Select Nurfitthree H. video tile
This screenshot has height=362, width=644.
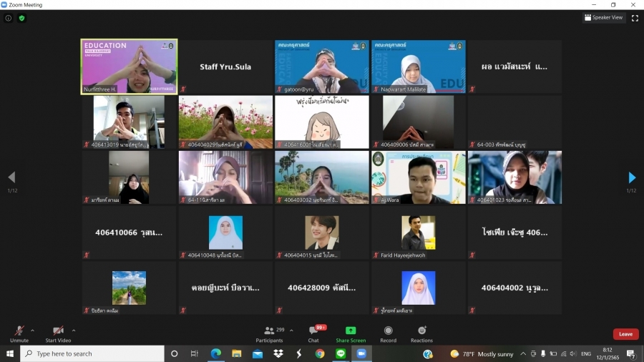pyautogui.click(x=129, y=67)
